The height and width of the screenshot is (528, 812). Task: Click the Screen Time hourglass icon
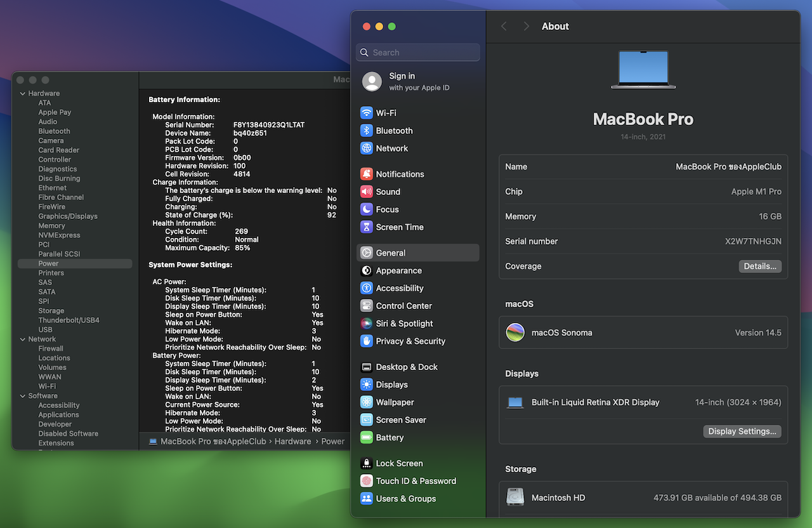tap(367, 227)
